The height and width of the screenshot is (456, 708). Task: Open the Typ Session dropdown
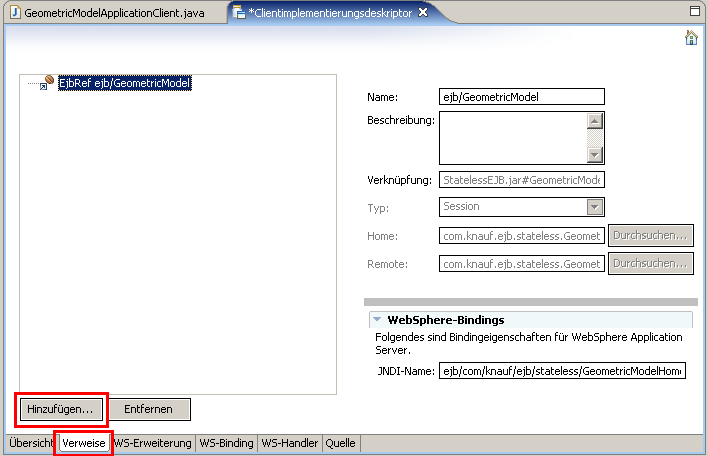tap(594, 207)
